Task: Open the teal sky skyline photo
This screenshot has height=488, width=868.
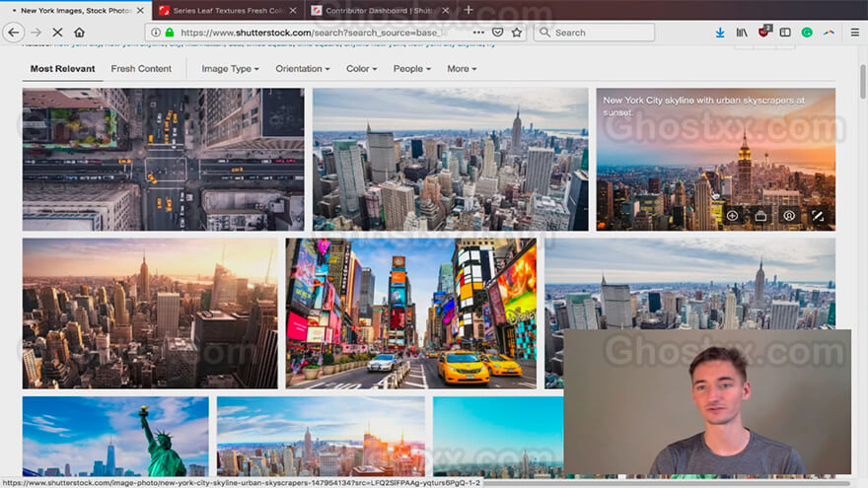Action: click(498, 437)
